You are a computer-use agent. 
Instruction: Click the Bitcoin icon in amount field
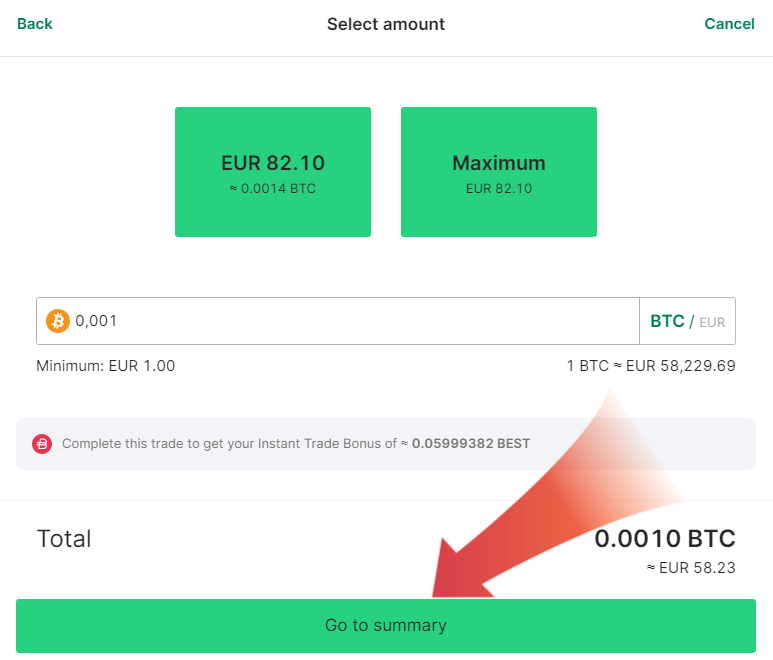pyautogui.click(x=58, y=321)
